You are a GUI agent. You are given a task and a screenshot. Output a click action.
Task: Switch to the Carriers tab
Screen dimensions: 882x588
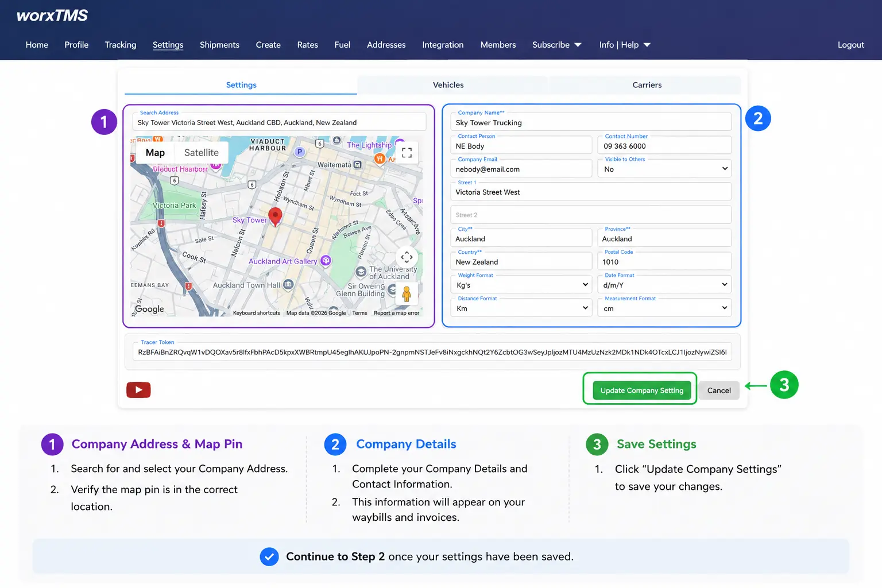[x=647, y=85]
